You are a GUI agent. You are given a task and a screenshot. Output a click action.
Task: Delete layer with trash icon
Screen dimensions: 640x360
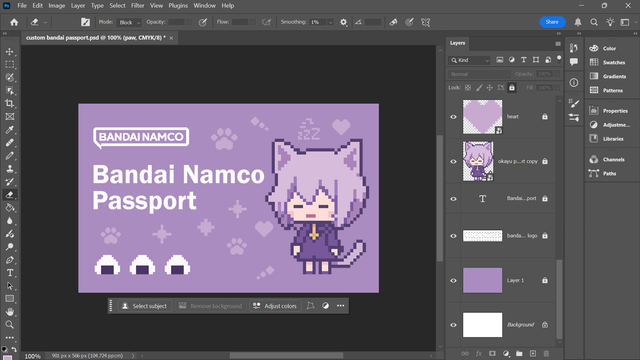click(546, 353)
